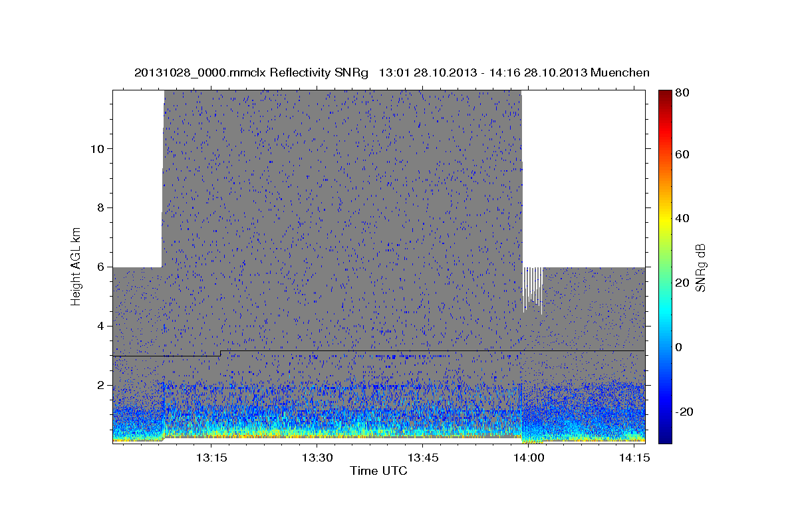The image size is (798, 532).
Task: Click the height tick label 10
Action: click(97, 148)
